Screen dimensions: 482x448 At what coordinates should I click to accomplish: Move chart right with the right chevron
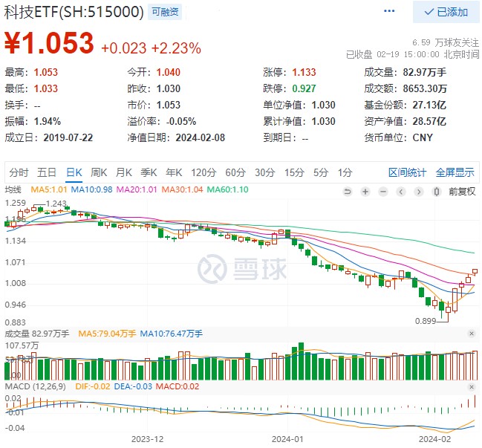(418, 192)
